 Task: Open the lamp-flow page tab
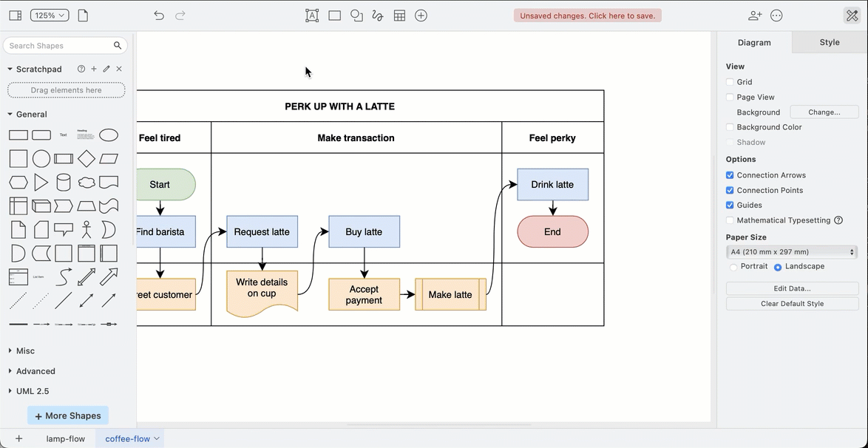pyautogui.click(x=65, y=438)
